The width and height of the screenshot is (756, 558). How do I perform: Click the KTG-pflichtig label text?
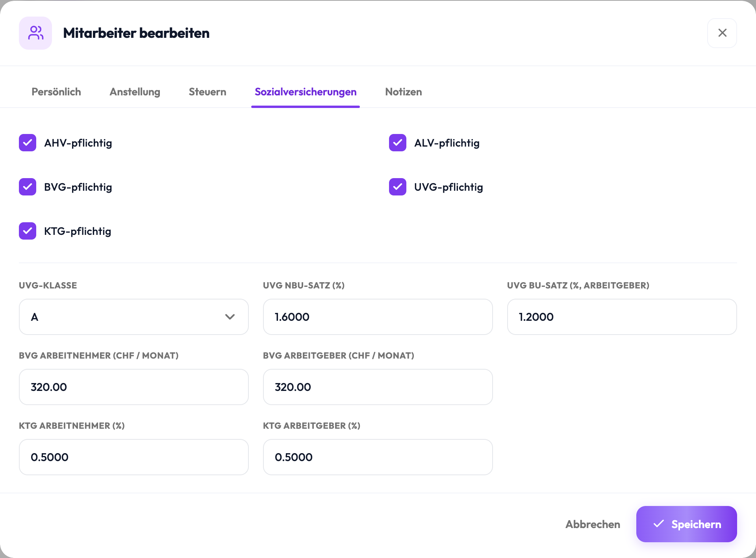tap(78, 231)
